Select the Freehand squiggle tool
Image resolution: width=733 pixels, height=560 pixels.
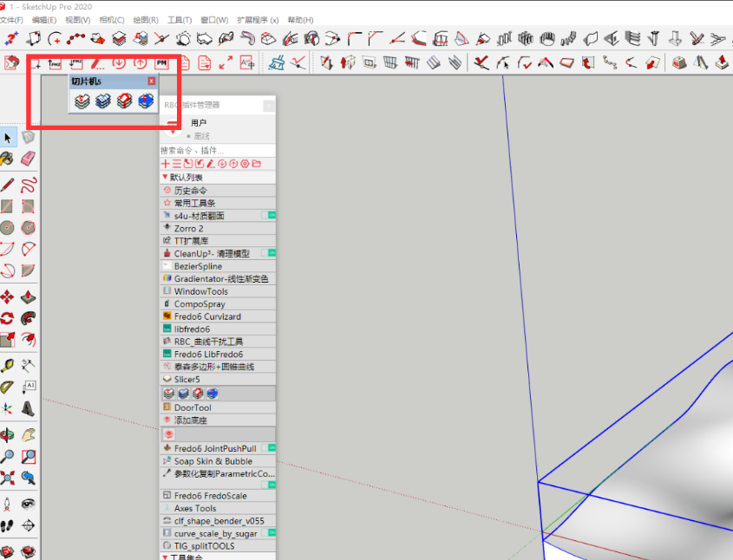coord(28,185)
